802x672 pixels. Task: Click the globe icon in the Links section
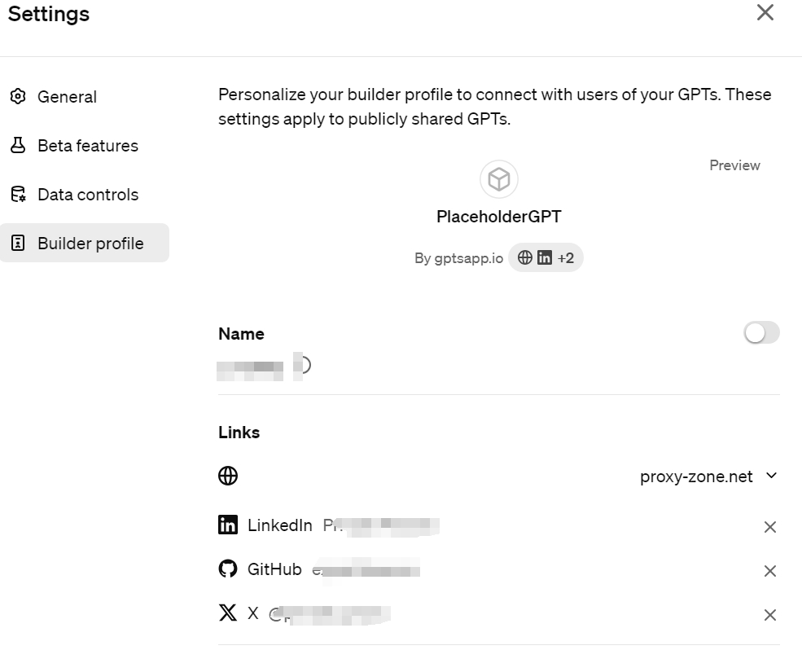[228, 476]
